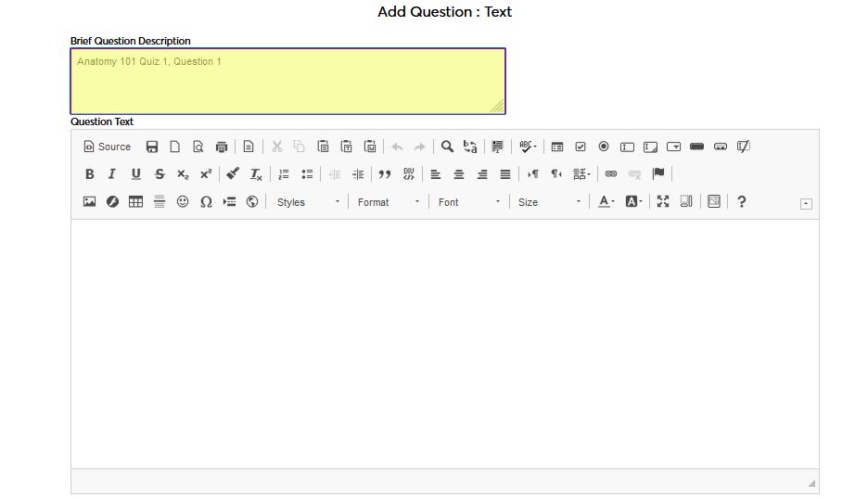Create a Div container

click(409, 174)
